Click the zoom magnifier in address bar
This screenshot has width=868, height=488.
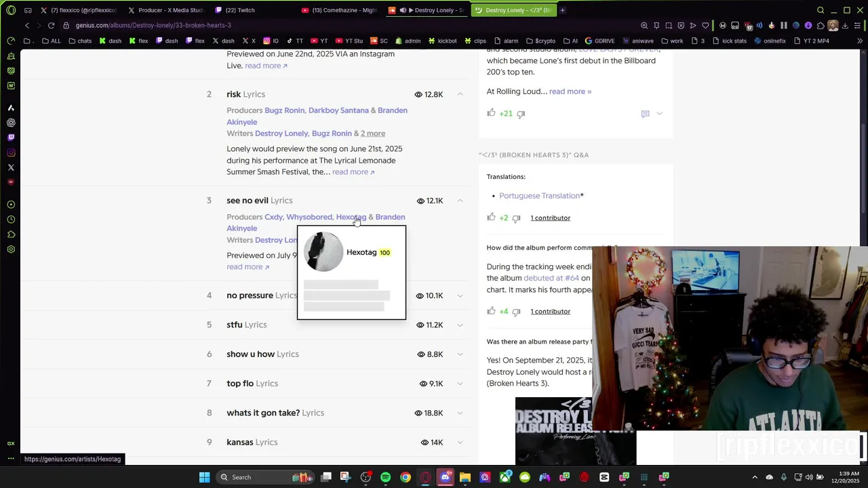[x=644, y=25]
